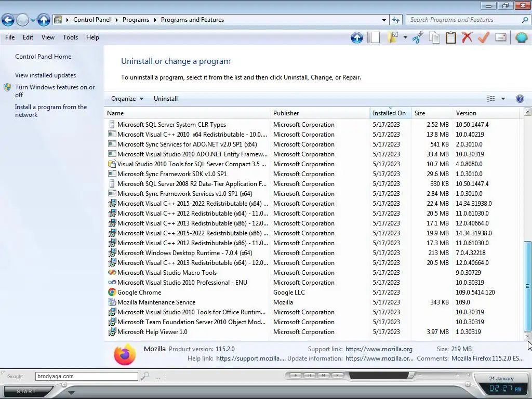Open the Edit menu

[x=28, y=37]
